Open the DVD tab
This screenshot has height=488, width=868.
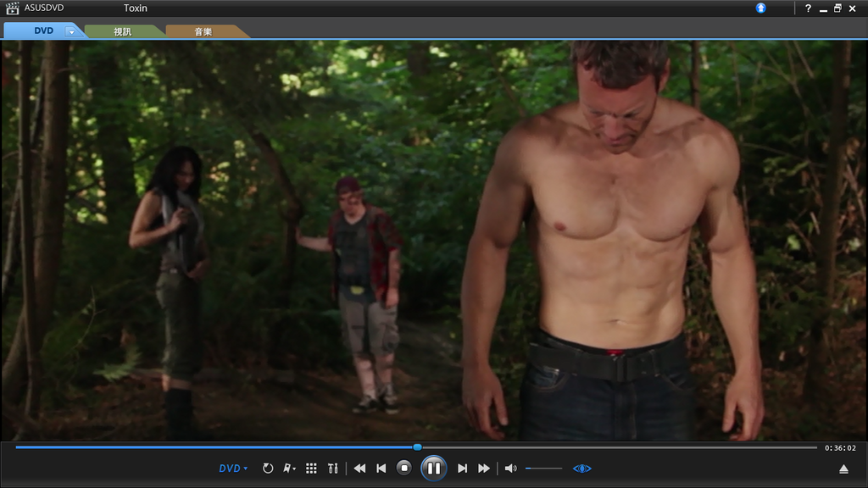(x=44, y=31)
